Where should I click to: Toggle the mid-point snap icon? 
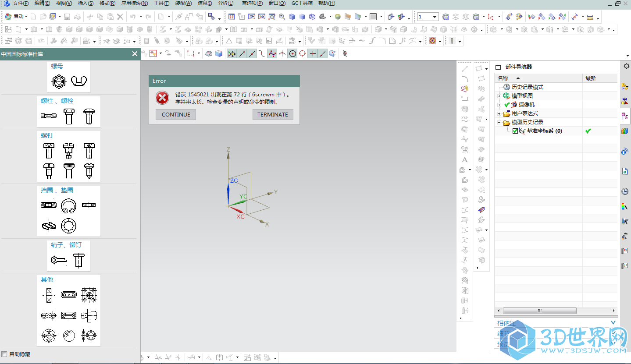252,53
